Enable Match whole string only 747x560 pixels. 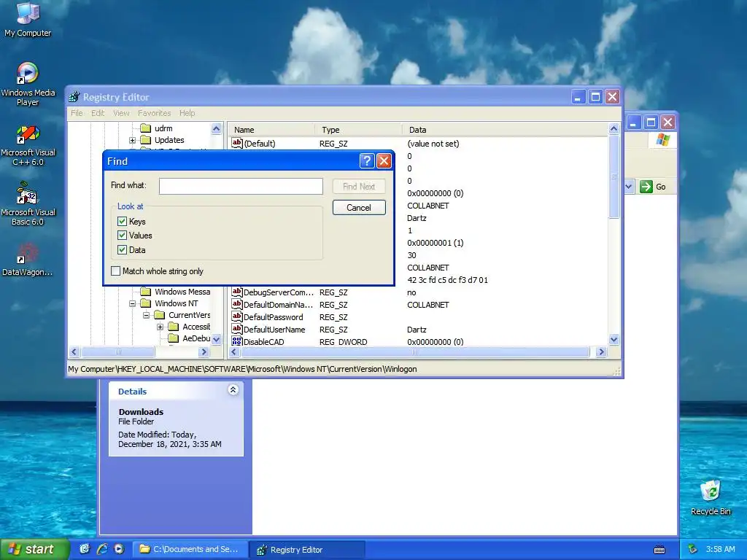[x=115, y=271]
